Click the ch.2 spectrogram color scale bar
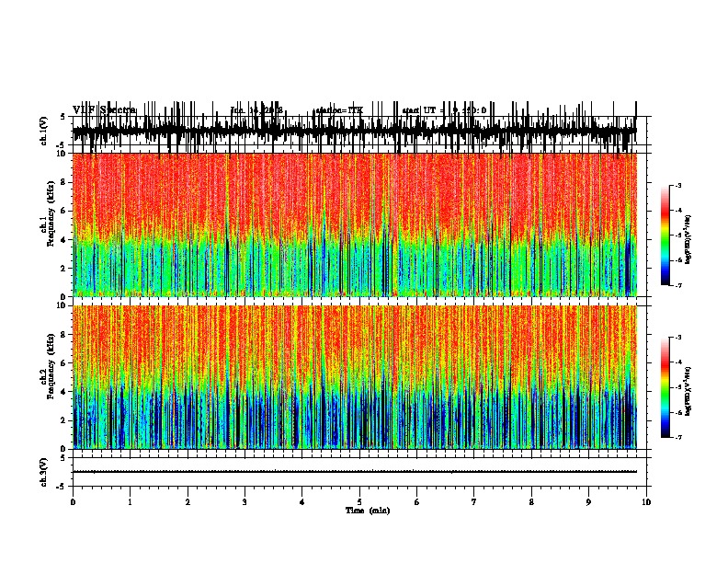Screen dimensions: 728x563 coord(665,387)
